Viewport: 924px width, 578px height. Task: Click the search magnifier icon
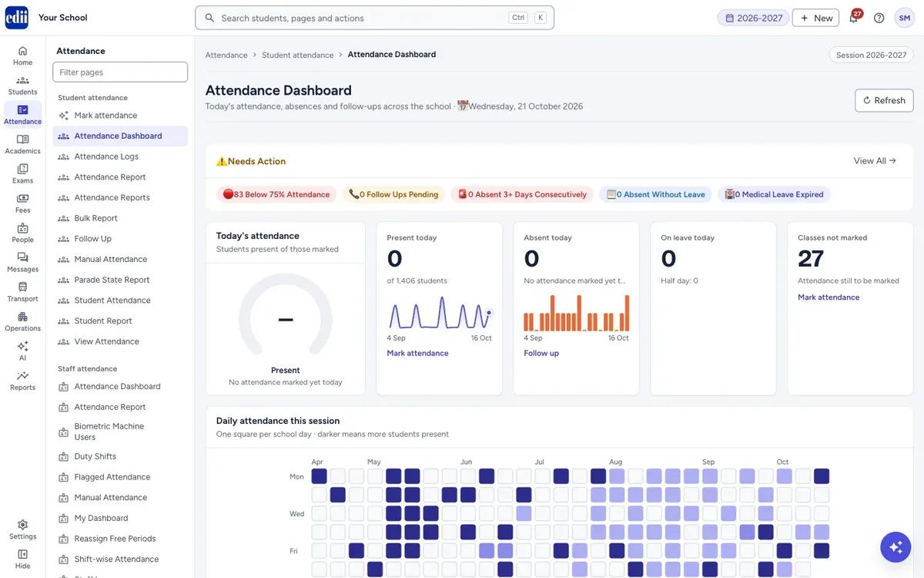pyautogui.click(x=209, y=18)
